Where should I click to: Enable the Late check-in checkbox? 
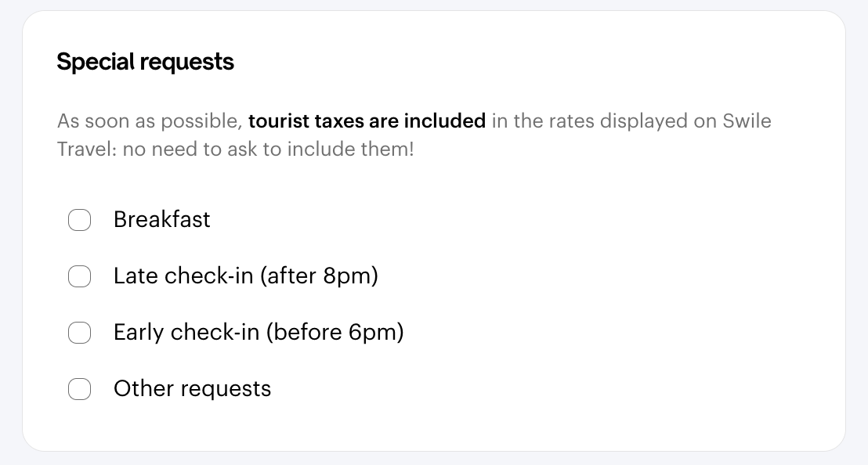pyautogui.click(x=79, y=276)
